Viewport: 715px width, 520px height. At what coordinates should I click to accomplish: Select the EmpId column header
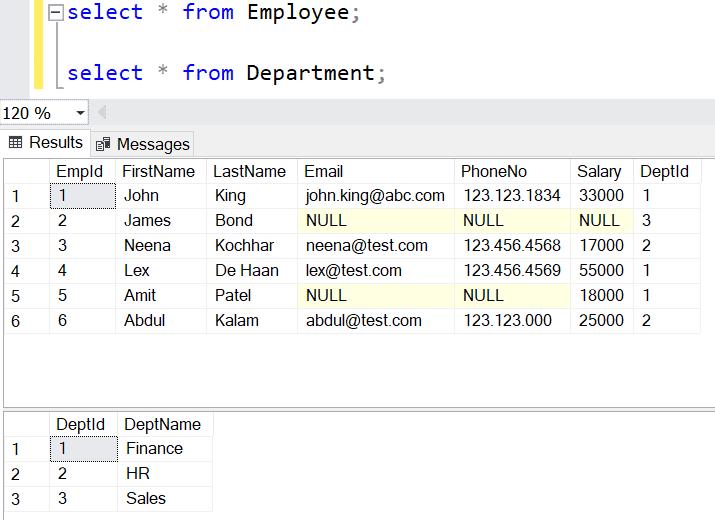coord(79,171)
